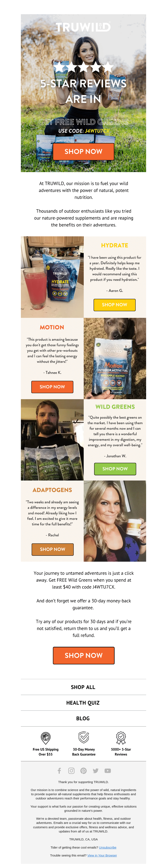This screenshot has width=167, height=868.
Task: Open the Health Quiz menu link
Action: pyautogui.click(x=83, y=703)
